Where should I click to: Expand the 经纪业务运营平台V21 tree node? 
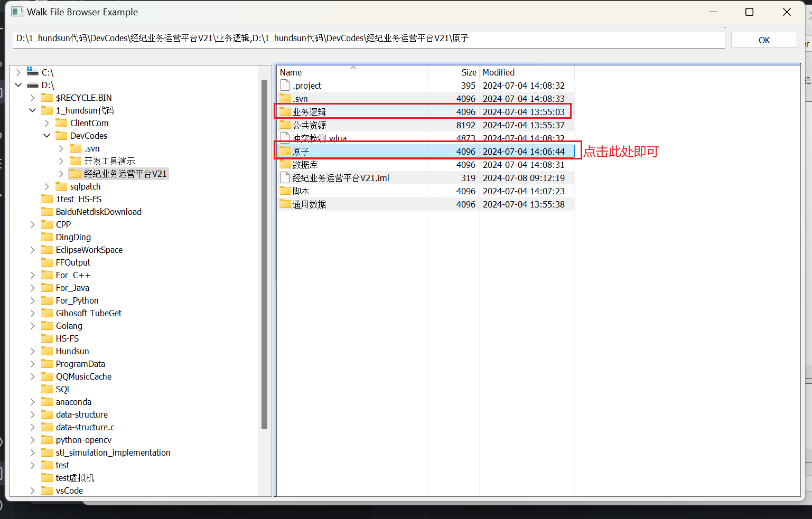(x=61, y=174)
